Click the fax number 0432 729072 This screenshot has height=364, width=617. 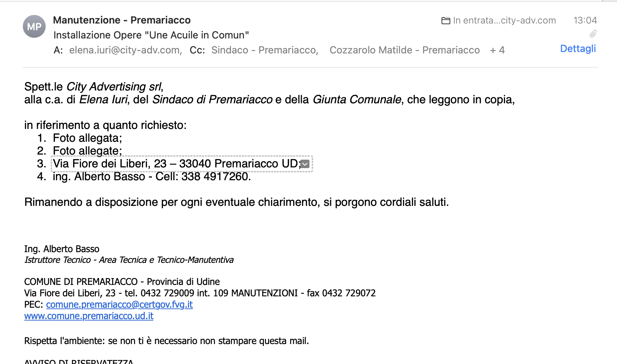(349, 293)
